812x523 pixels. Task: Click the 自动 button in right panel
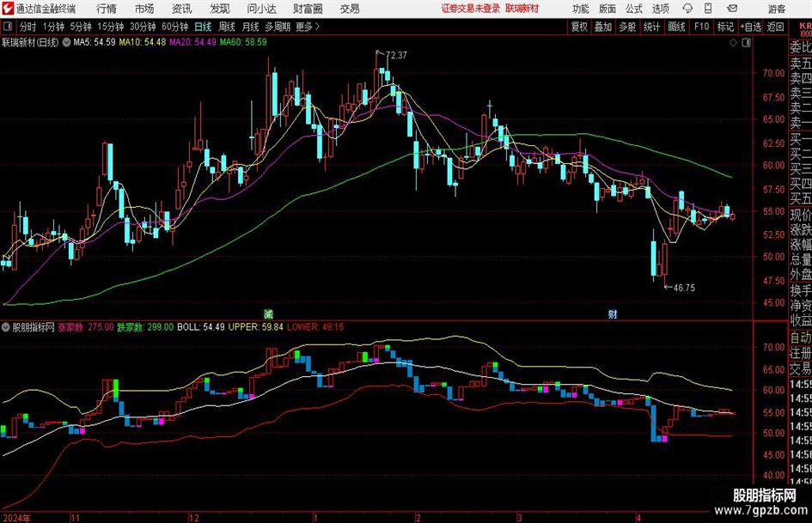pos(801,338)
